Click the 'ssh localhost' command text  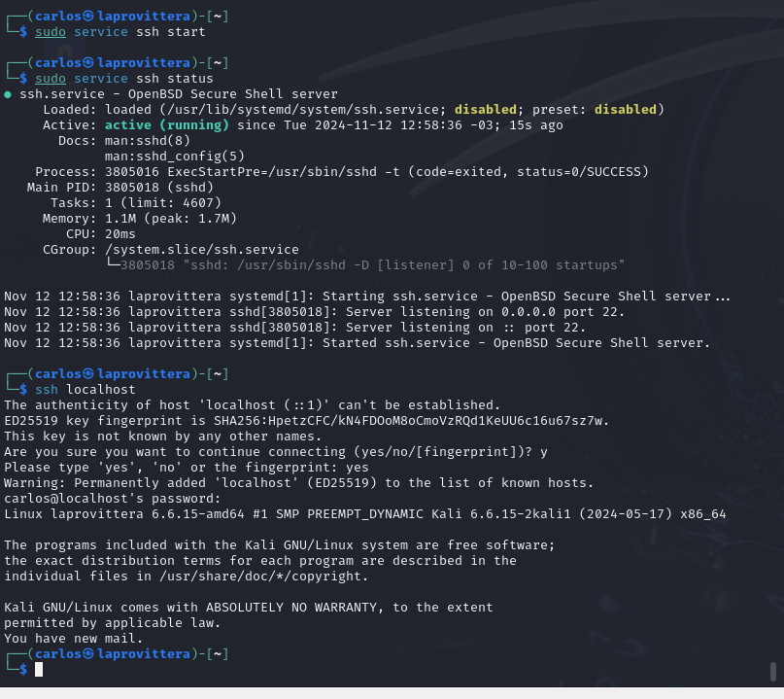pos(85,389)
